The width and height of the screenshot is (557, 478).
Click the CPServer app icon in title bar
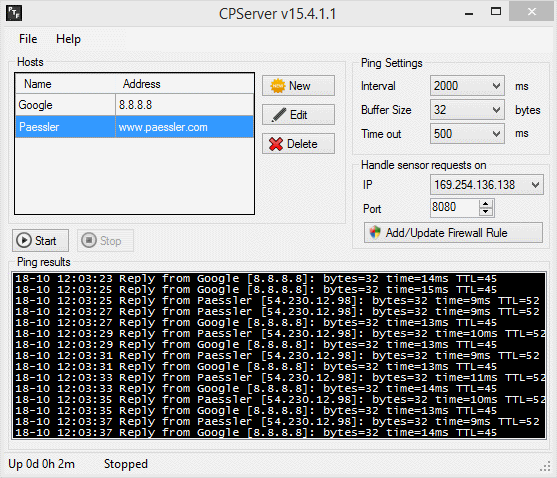tap(14, 13)
